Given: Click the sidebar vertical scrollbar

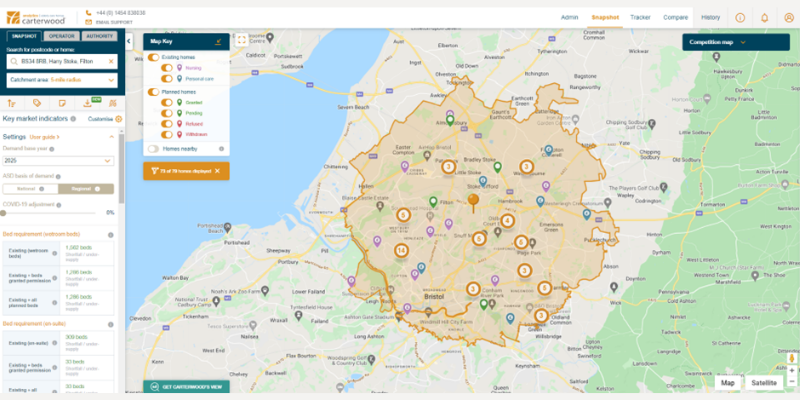Looking at the screenshot, I should coord(121,168).
